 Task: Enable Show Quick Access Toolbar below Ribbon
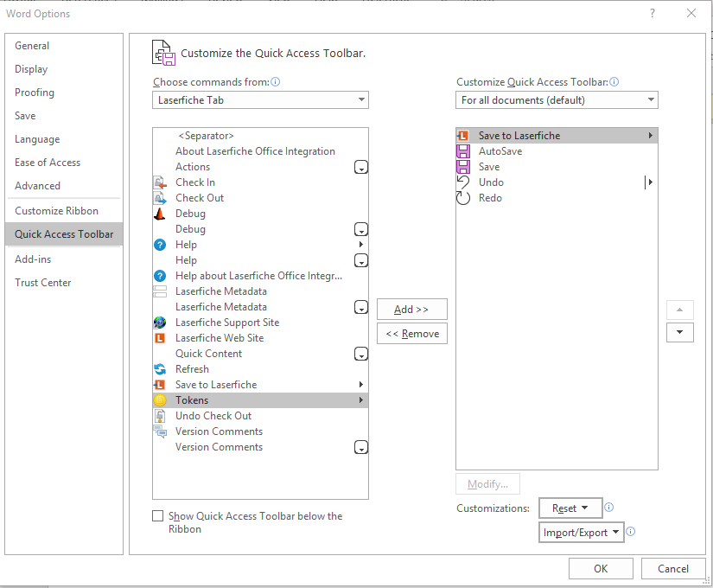click(x=158, y=515)
